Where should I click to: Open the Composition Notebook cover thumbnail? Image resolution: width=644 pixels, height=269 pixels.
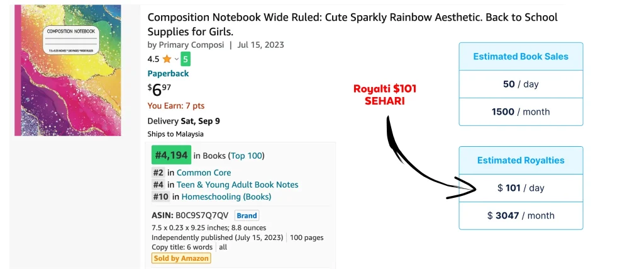pyautogui.click(x=68, y=71)
